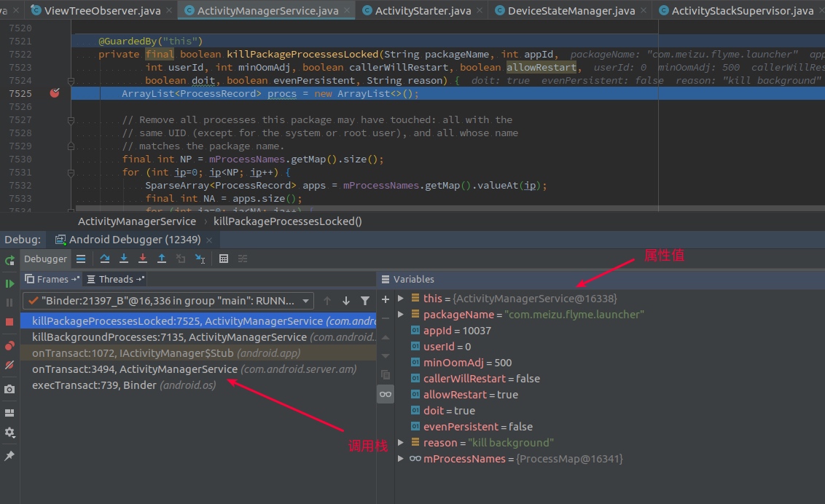The height and width of the screenshot is (504, 825).
Task: Click the Rerun debug icon
Action: 9,260
